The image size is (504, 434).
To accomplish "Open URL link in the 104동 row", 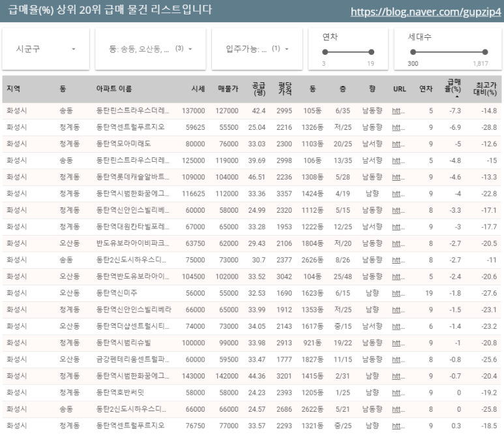I will pos(398,277).
